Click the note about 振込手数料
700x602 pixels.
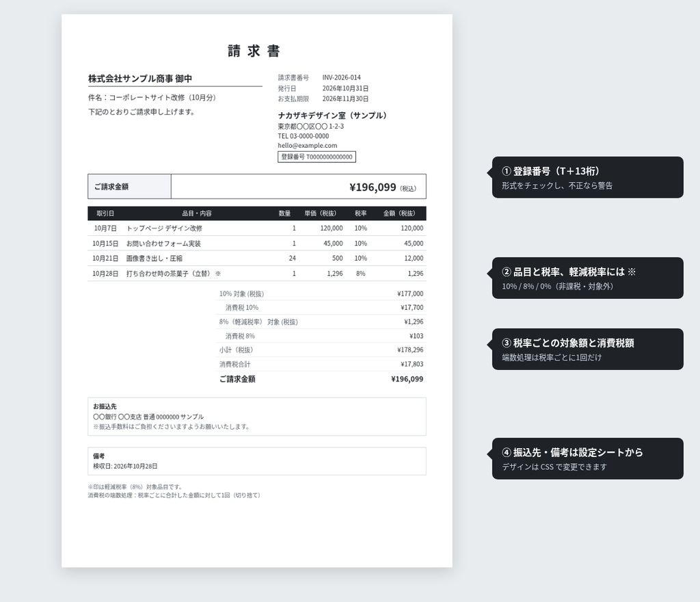171,426
